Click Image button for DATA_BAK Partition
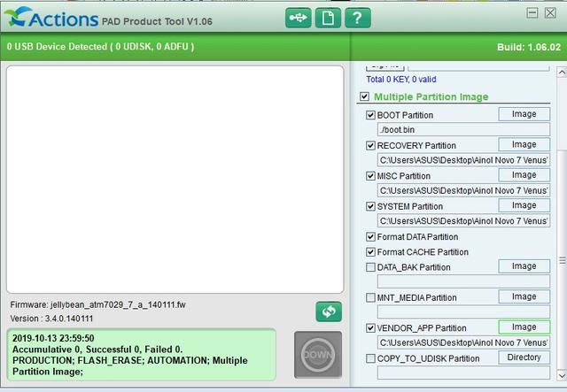The width and height of the screenshot is (567, 392). 524,266
